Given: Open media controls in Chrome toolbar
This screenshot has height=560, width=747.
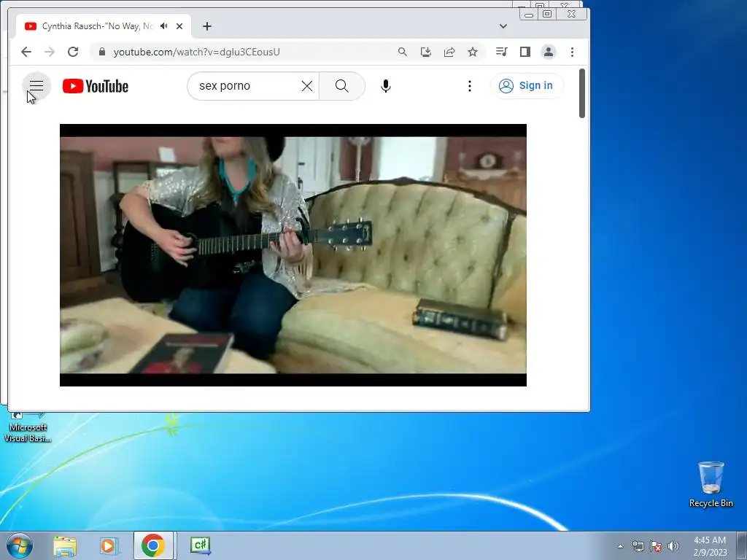Looking at the screenshot, I should 501,52.
